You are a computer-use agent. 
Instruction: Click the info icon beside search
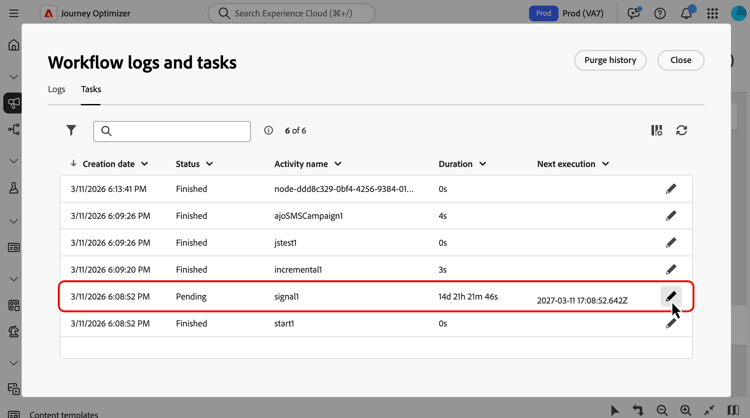tap(268, 131)
